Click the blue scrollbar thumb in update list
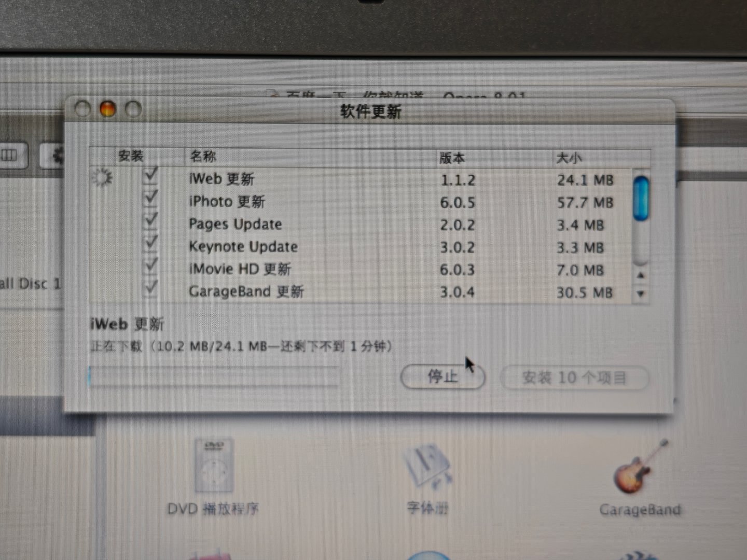Screen dimensions: 747x560 tap(641, 198)
